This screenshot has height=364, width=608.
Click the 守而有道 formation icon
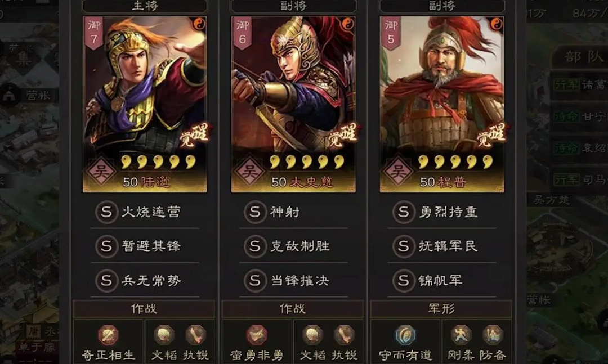pyautogui.click(x=405, y=335)
